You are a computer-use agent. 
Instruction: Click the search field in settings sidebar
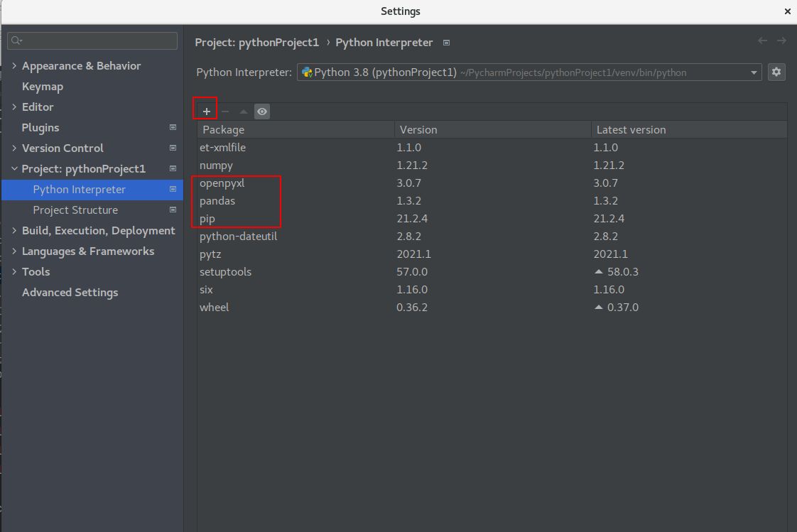click(x=92, y=40)
